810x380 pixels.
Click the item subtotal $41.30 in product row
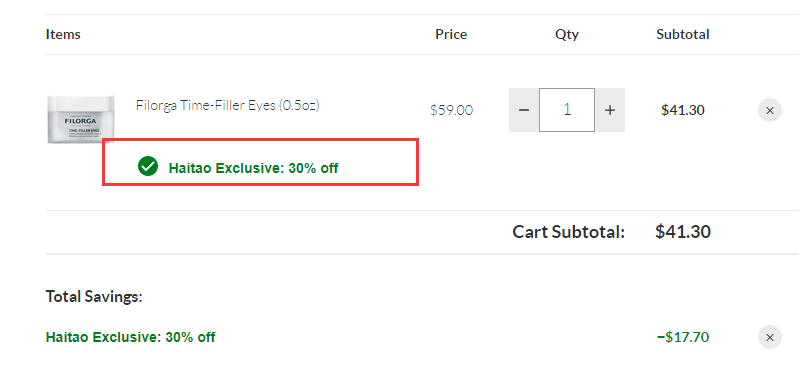click(682, 110)
